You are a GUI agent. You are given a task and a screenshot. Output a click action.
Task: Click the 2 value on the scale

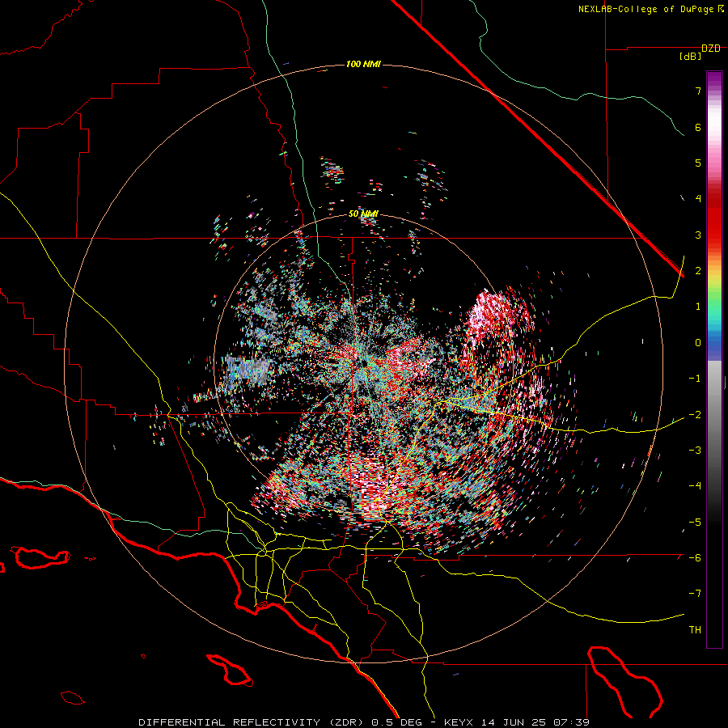click(x=698, y=271)
